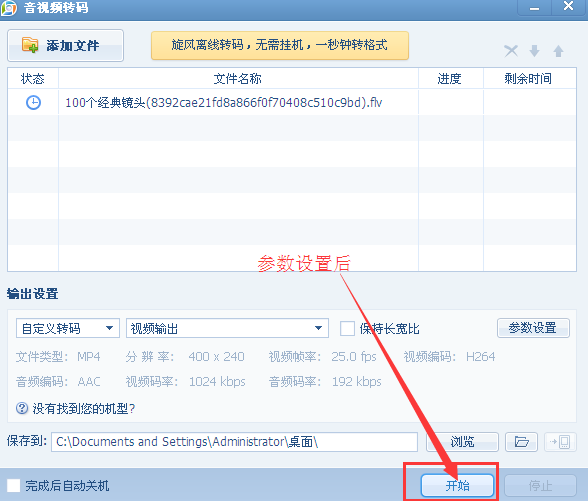
Task: Click help question mark icon for device model
Action: point(22,408)
